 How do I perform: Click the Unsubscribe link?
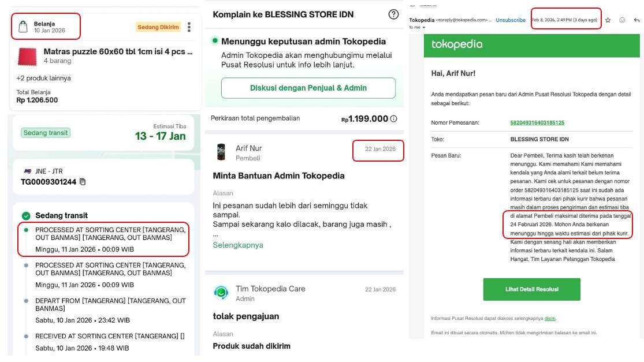(510, 20)
